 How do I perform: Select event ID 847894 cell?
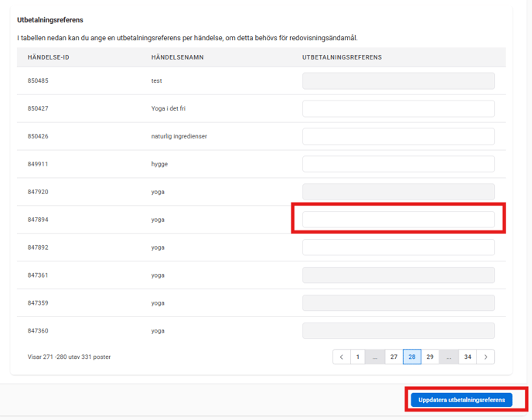coord(38,220)
